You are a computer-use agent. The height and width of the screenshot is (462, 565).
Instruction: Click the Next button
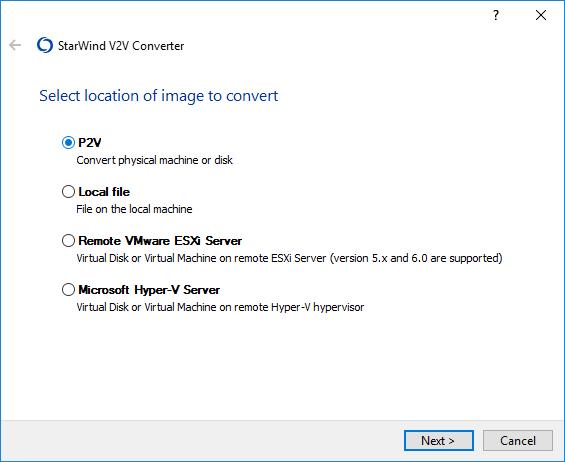(439, 440)
